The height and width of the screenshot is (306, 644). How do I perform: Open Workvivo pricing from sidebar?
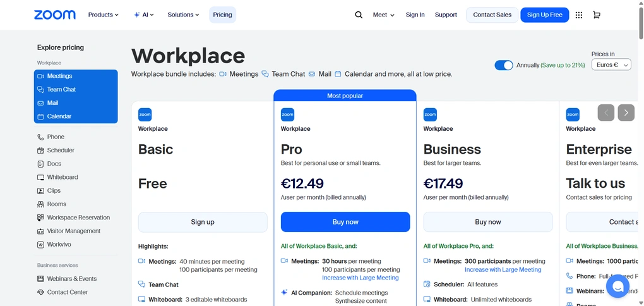tap(54, 244)
